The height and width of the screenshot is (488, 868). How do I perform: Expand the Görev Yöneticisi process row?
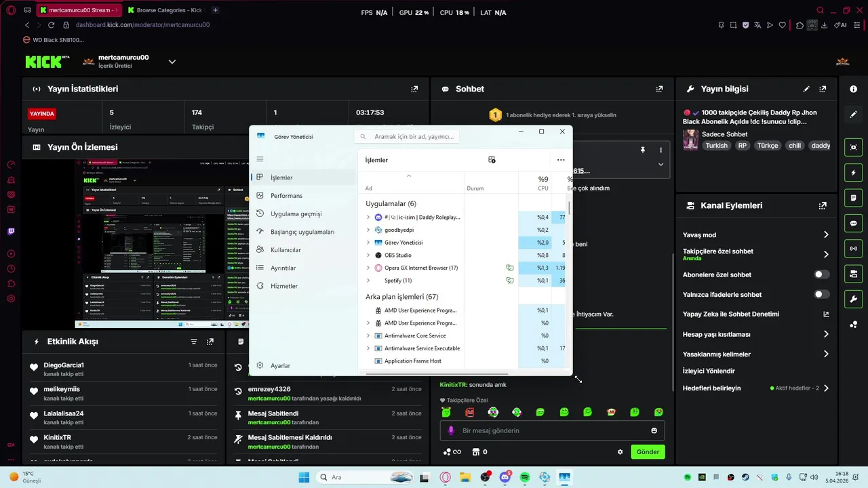tap(368, 243)
